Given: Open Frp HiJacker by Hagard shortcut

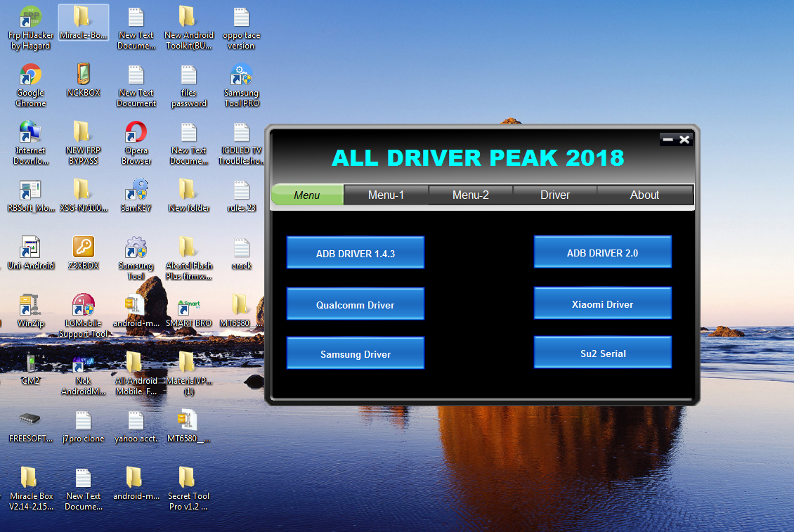Looking at the screenshot, I should 30,28.
